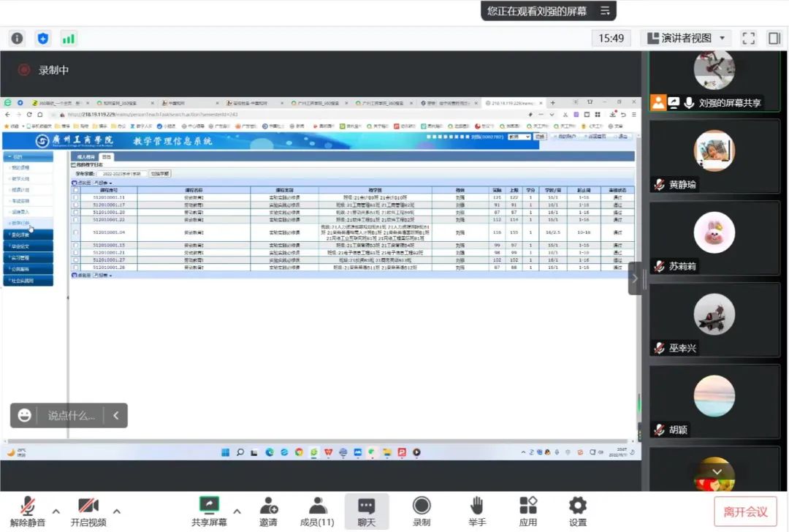Raise hand with 举手 icon
The image size is (789, 532).
coord(477,511)
